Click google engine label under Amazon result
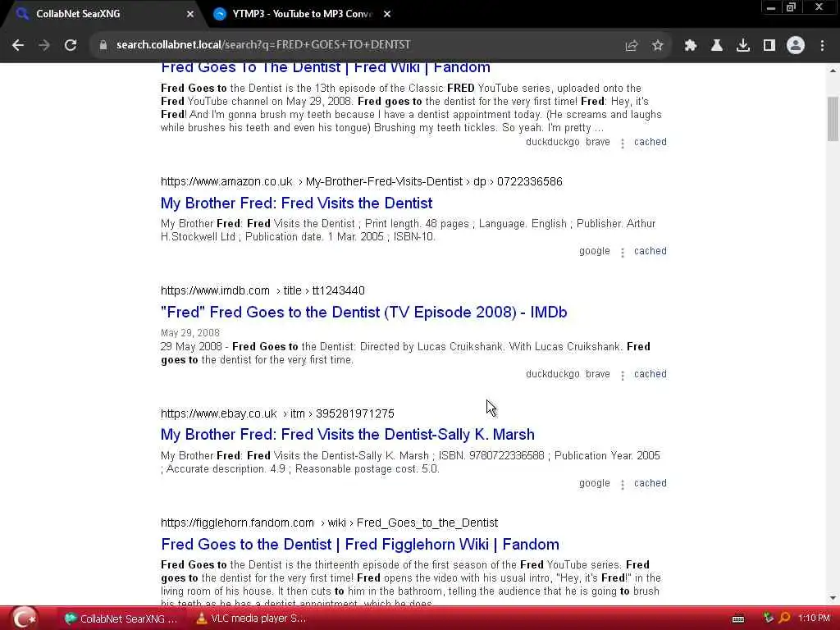This screenshot has height=630, width=840. [595, 251]
